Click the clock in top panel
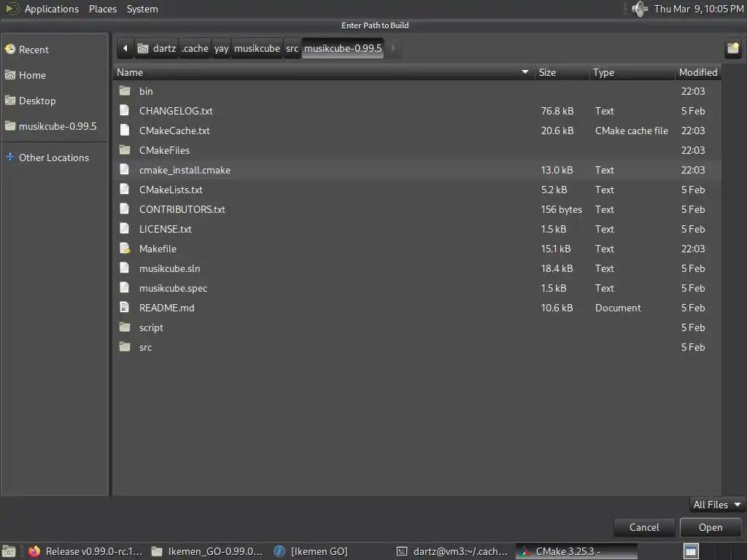747x560 pixels. [698, 9]
